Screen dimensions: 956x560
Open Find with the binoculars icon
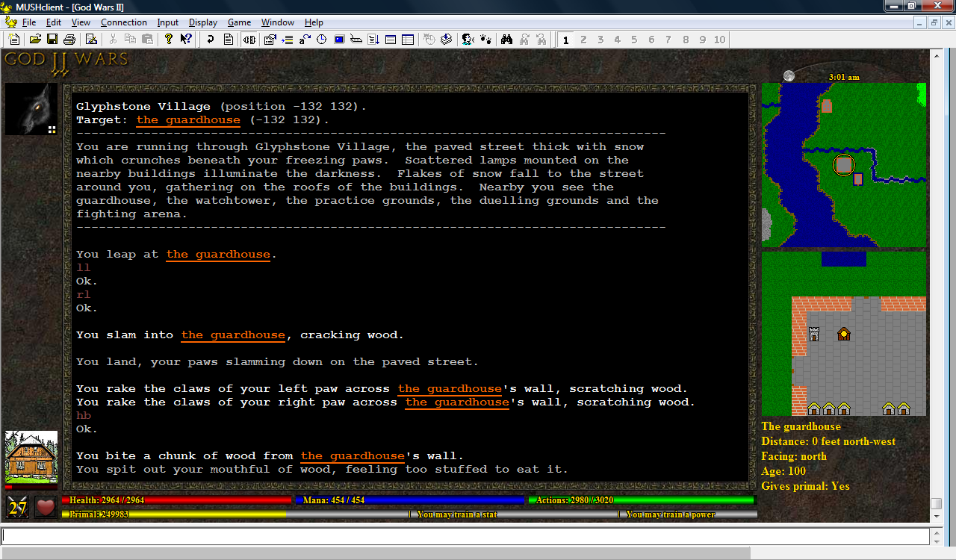pyautogui.click(x=506, y=40)
